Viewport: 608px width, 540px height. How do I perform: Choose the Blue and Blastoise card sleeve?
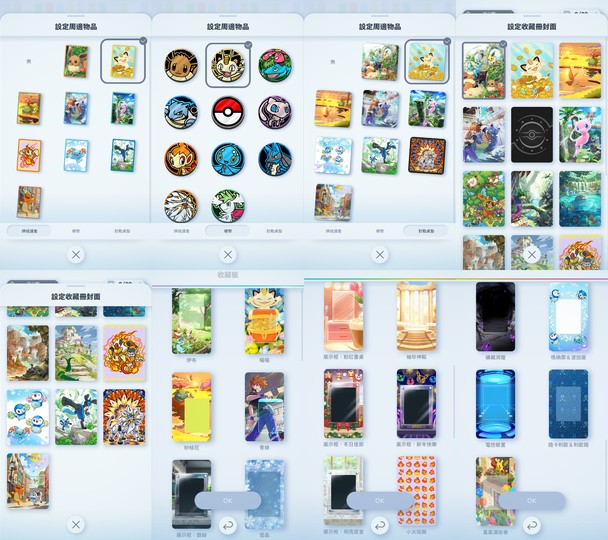tap(76, 109)
